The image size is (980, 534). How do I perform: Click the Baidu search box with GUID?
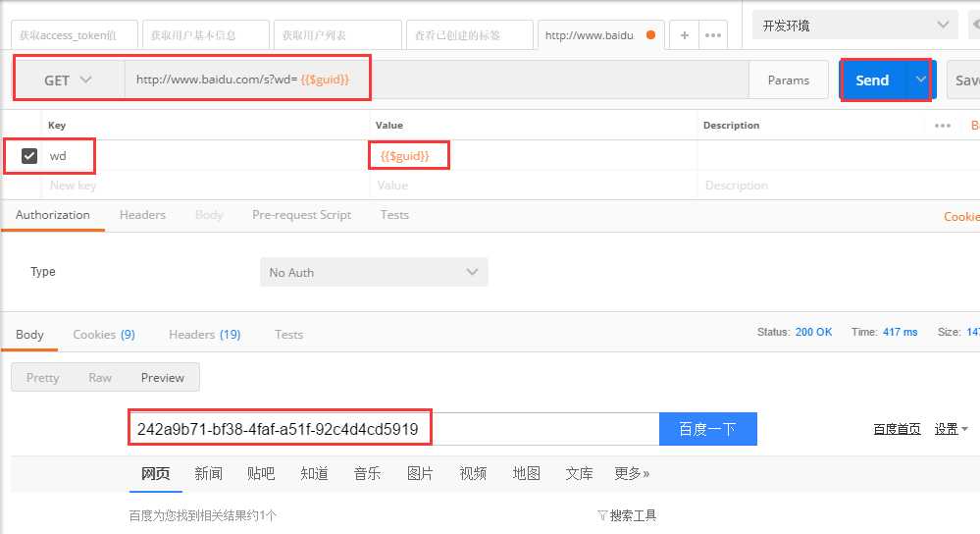[x=393, y=429]
